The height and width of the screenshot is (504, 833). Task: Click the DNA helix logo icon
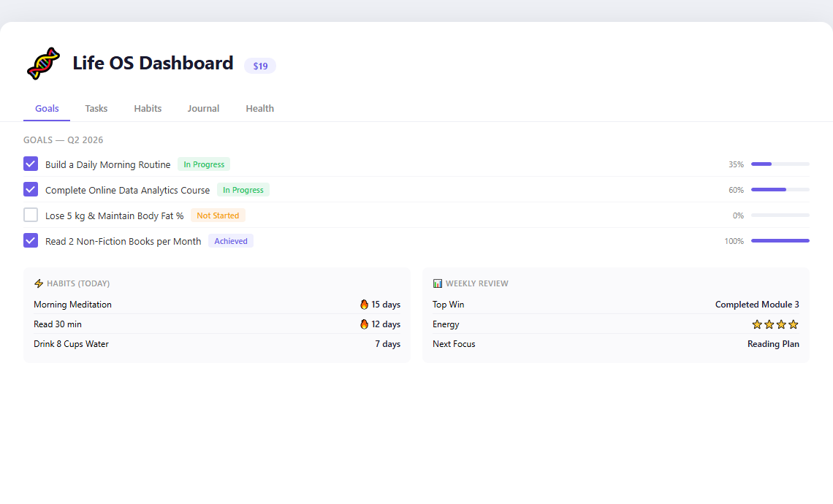coord(43,64)
